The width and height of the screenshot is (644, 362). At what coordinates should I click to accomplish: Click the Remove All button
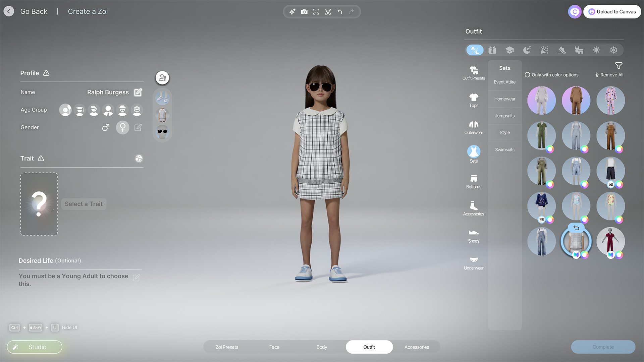609,75
